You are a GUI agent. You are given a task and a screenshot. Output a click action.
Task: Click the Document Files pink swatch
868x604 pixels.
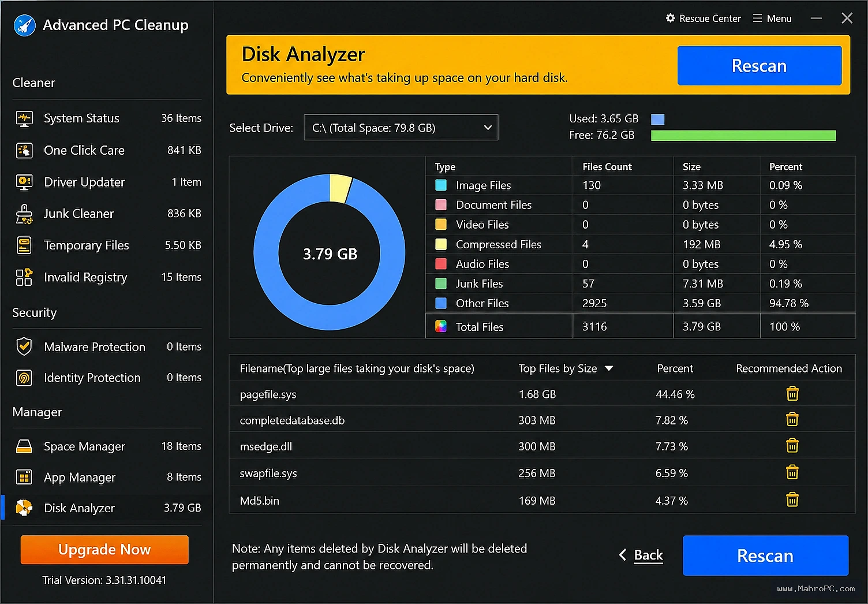coord(441,204)
